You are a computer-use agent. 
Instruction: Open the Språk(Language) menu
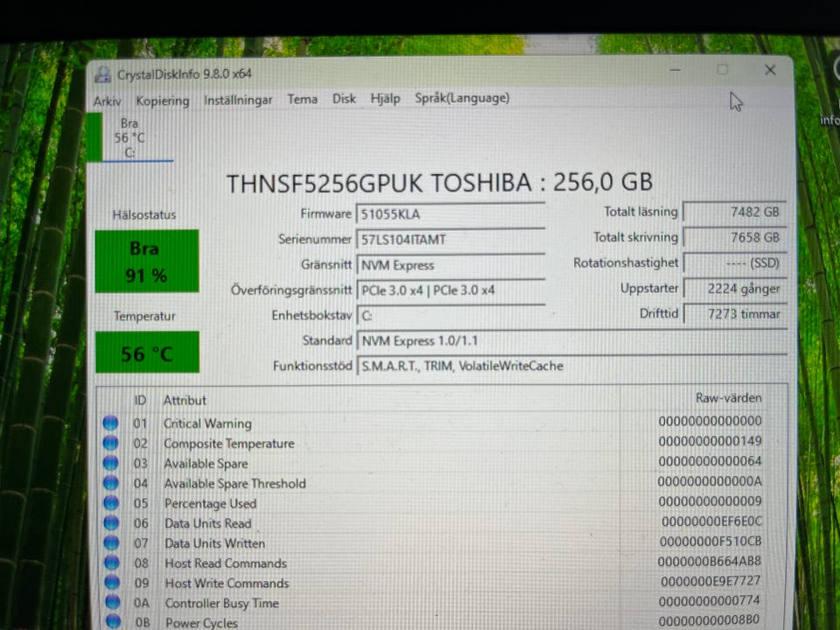click(x=462, y=98)
